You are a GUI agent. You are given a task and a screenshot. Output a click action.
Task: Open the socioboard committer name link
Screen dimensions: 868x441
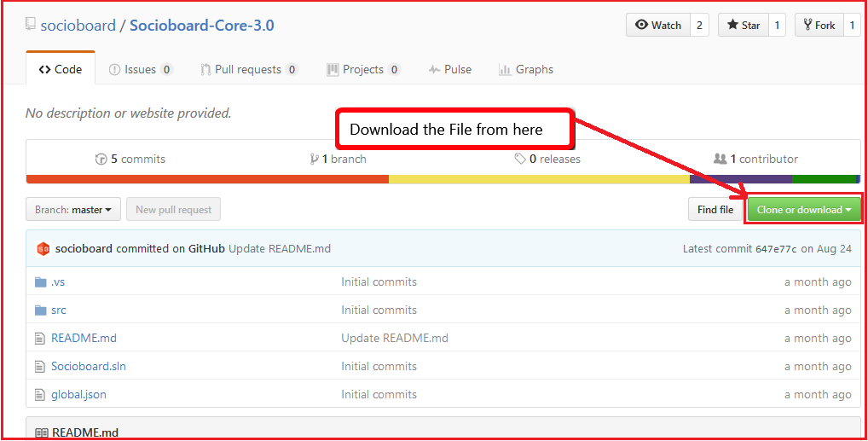click(84, 249)
